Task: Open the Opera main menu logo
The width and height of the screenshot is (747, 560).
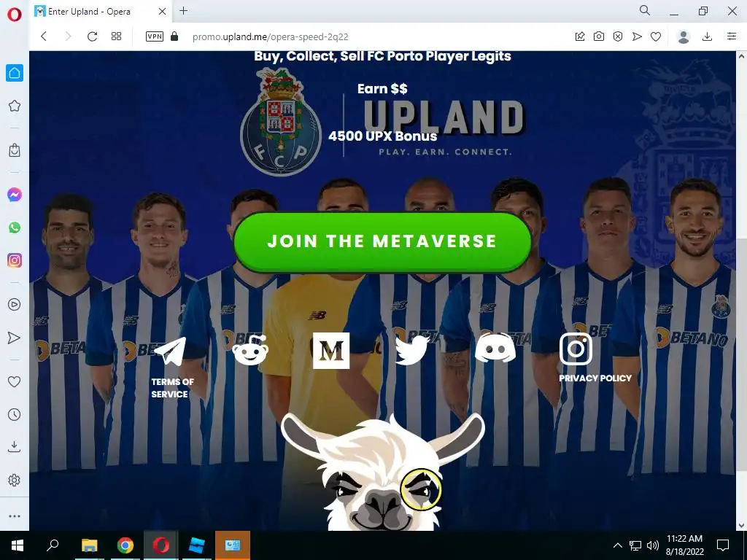Action: tap(15, 15)
